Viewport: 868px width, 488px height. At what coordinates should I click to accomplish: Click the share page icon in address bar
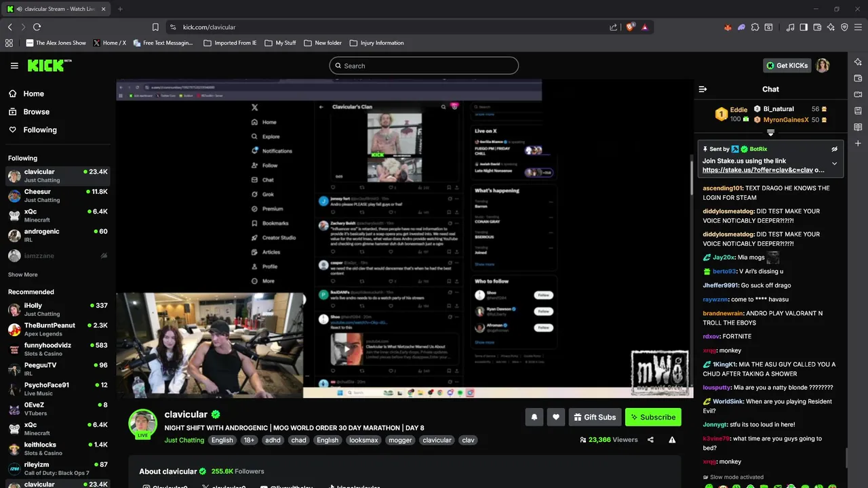click(614, 27)
